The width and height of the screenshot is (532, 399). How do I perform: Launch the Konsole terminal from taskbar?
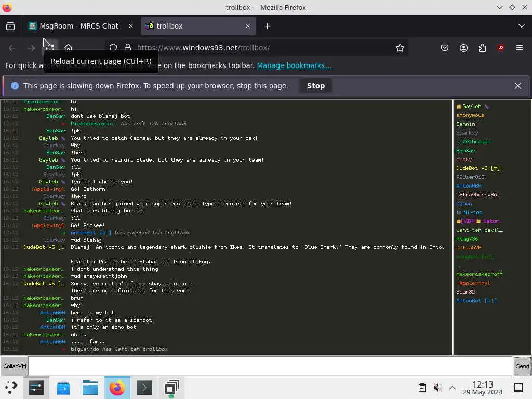coord(144,388)
